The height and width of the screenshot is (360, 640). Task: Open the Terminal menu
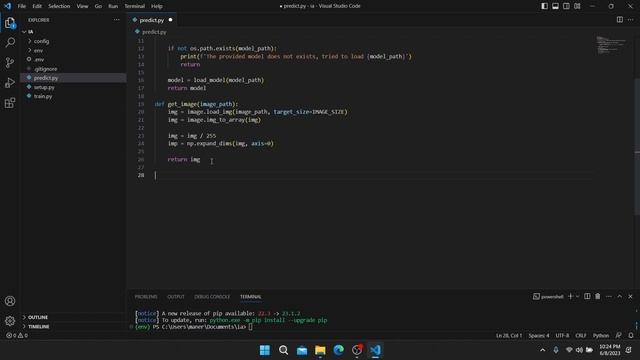[134, 6]
